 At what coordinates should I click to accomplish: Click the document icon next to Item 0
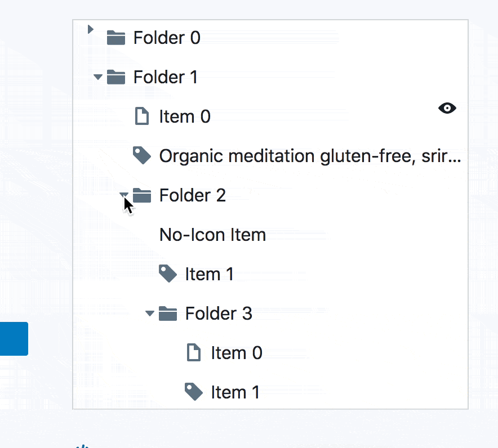click(142, 116)
